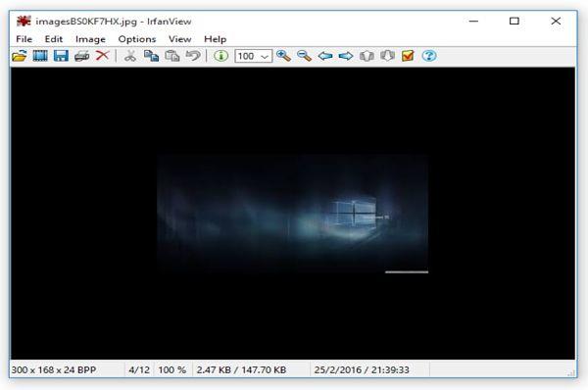Go to next image with right arrow
Viewport: 588px width, 390px height.
(x=346, y=56)
